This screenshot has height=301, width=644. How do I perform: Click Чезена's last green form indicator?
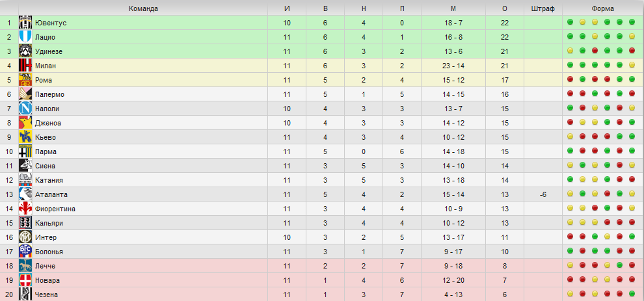(x=632, y=294)
